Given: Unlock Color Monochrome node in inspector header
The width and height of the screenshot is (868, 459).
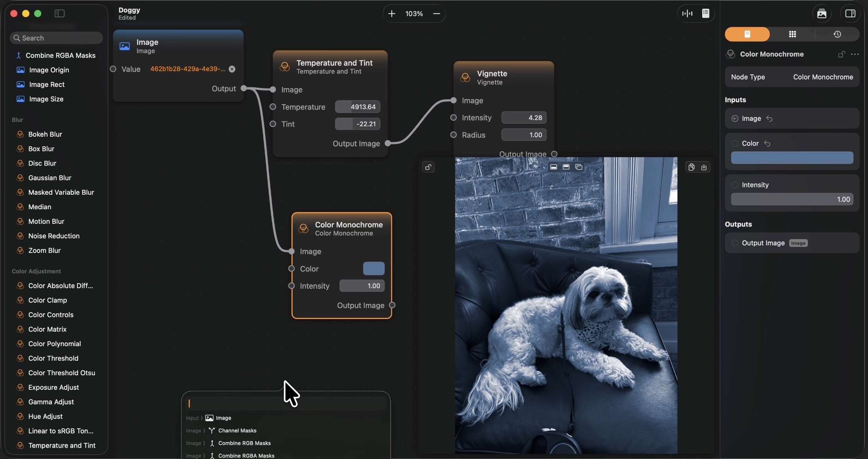Looking at the screenshot, I should point(841,54).
